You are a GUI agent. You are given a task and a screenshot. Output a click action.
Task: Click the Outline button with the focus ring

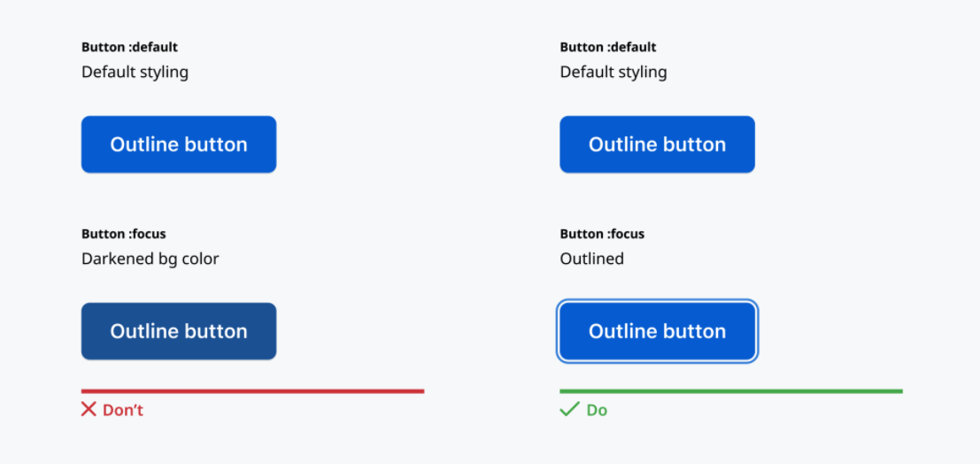pos(657,331)
